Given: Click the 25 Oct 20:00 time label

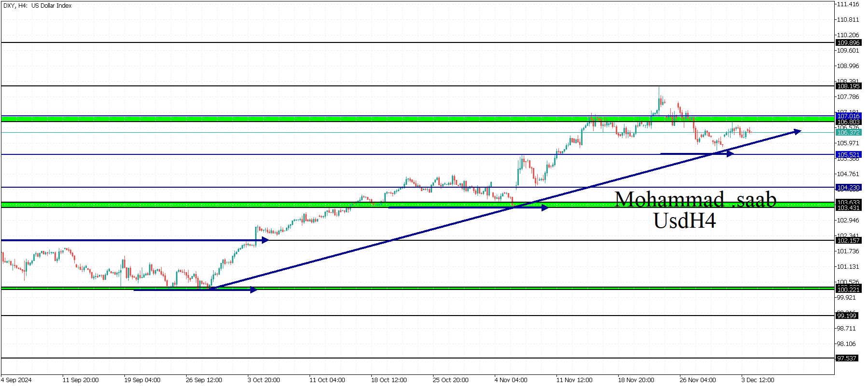Looking at the screenshot, I should click(451, 380).
